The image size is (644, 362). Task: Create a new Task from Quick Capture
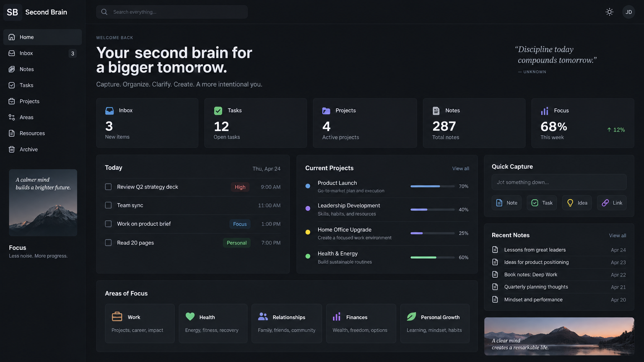(x=542, y=203)
